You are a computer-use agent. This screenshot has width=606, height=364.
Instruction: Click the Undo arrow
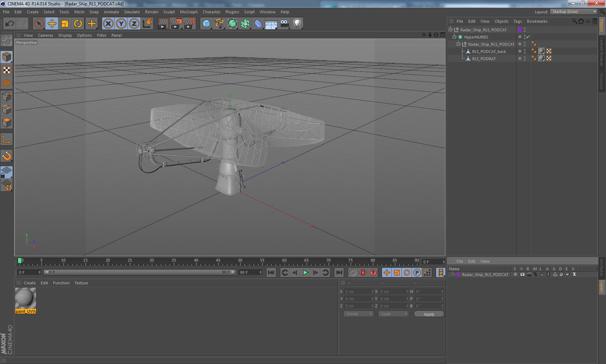tap(9, 24)
